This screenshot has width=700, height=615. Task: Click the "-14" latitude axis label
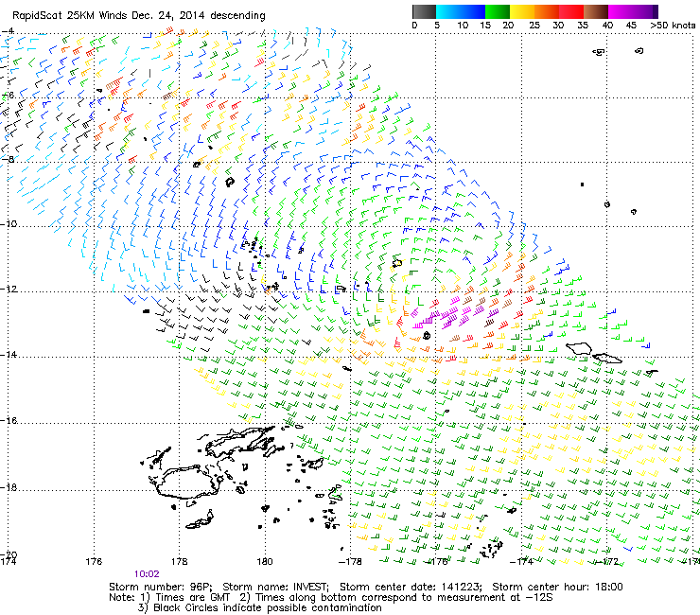tap(9, 355)
